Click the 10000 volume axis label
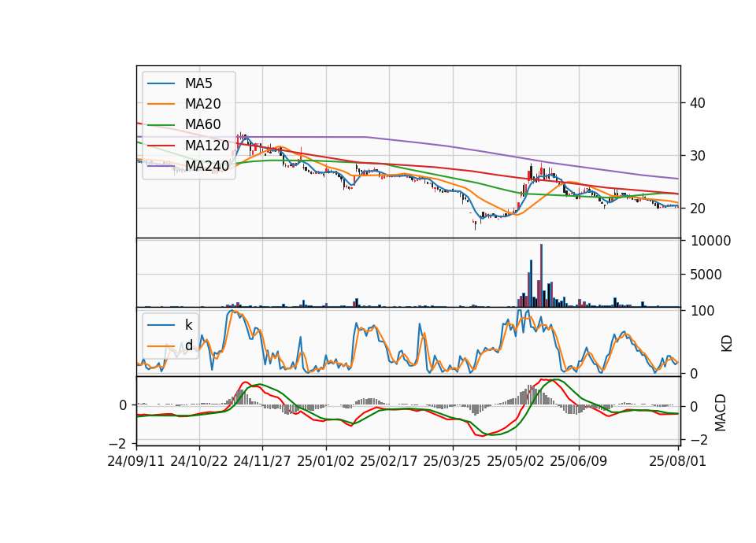756x543 pixels. coord(710,241)
